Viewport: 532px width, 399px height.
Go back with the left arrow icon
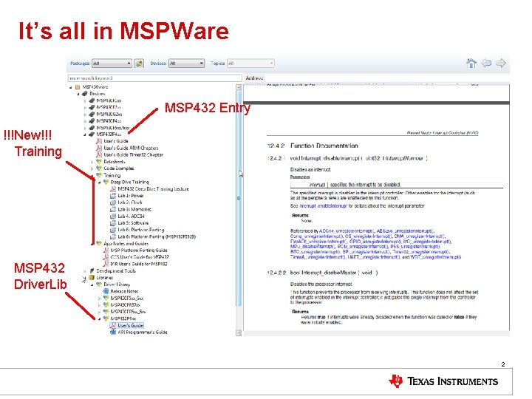[x=486, y=63]
